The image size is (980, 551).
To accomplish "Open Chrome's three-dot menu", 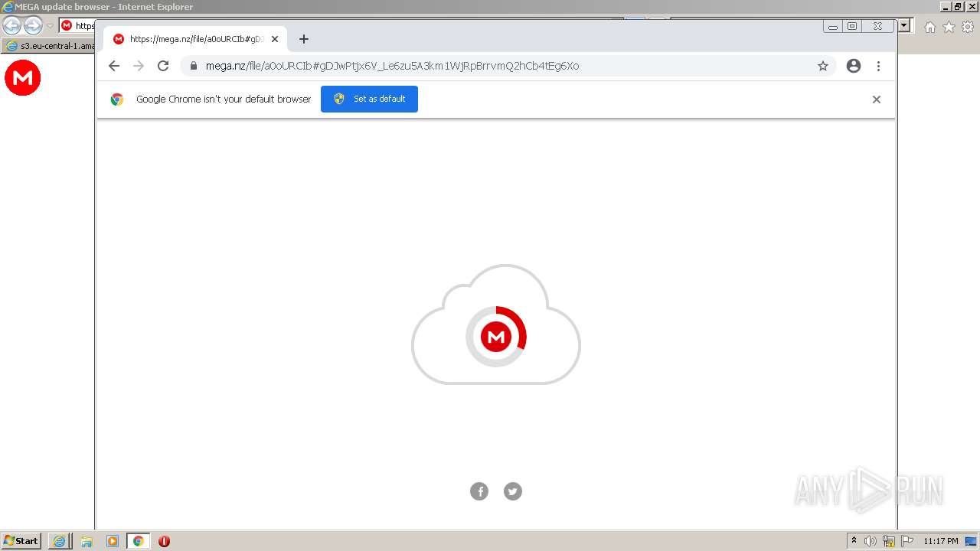I will pos(878,66).
